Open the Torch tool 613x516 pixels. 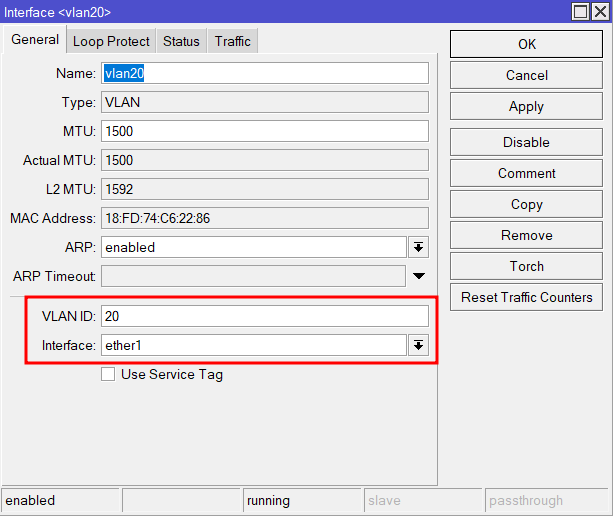526,266
